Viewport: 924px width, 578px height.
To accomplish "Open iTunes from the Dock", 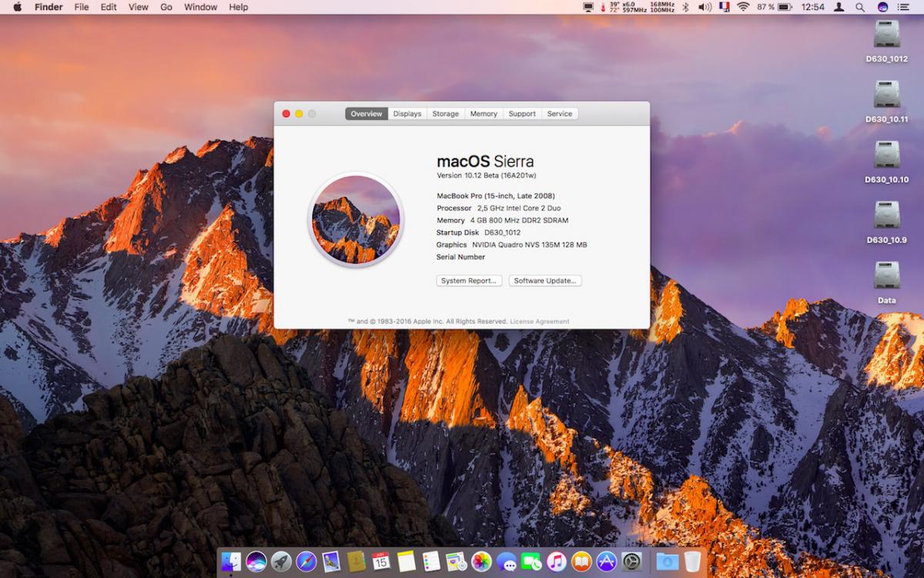I will point(557,561).
